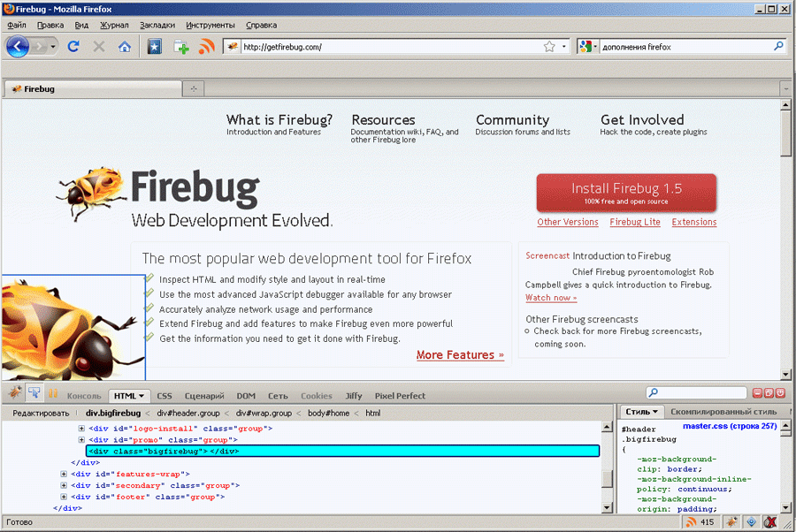Click the Google search engine icon

(x=586, y=47)
